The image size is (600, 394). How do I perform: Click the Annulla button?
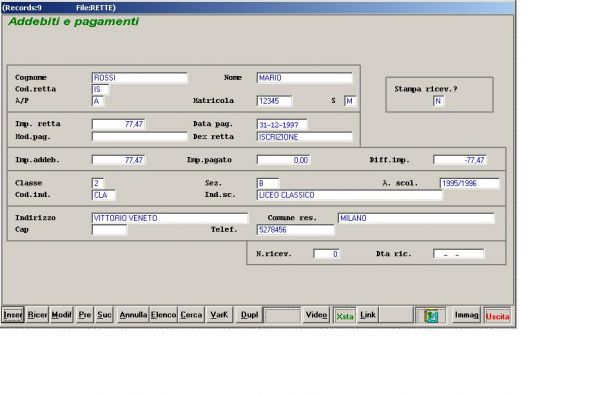pyautogui.click(x=133, y=315)
